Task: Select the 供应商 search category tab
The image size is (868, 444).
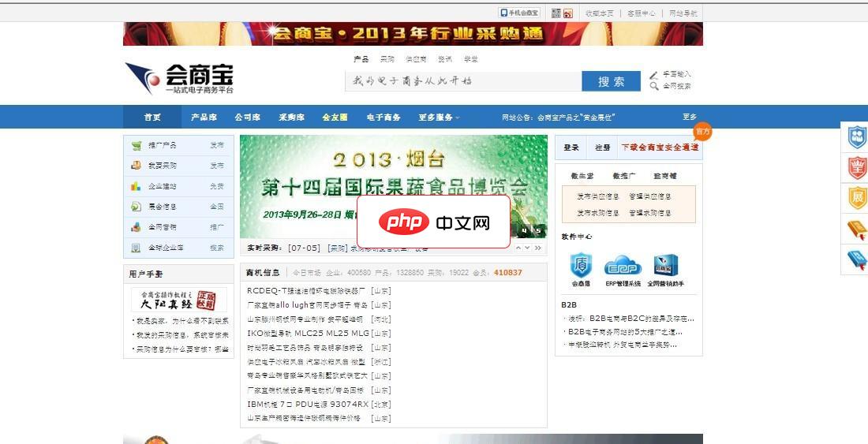Action: pos(416,59)
